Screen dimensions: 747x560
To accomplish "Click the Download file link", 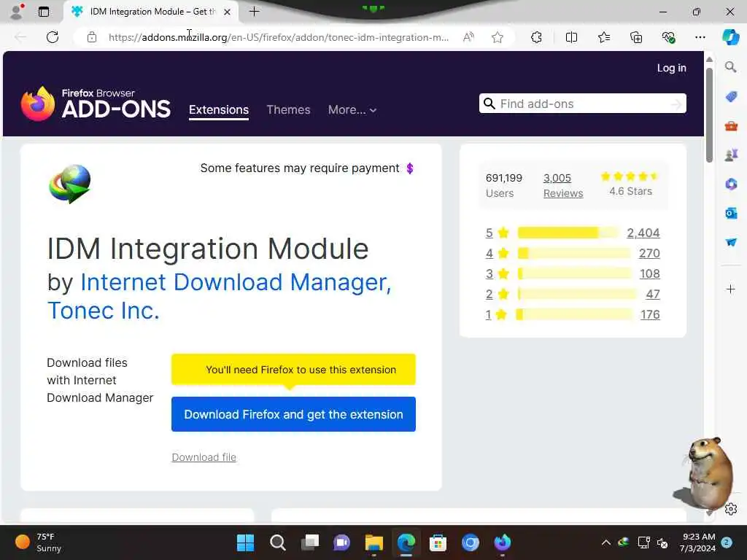I will click(204, 457).
